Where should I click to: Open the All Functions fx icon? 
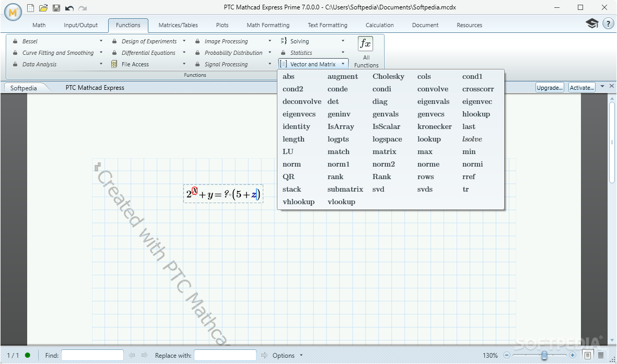click(366, 44)
